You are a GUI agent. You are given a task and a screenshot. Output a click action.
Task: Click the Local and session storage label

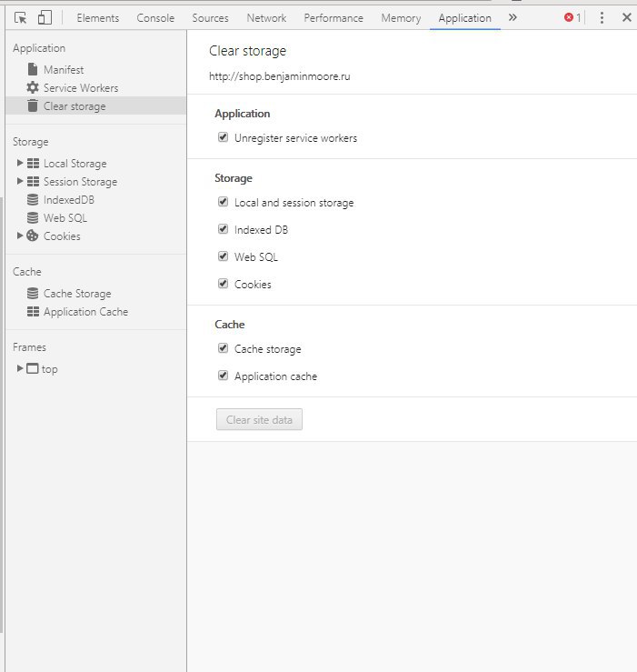point(294,202)
